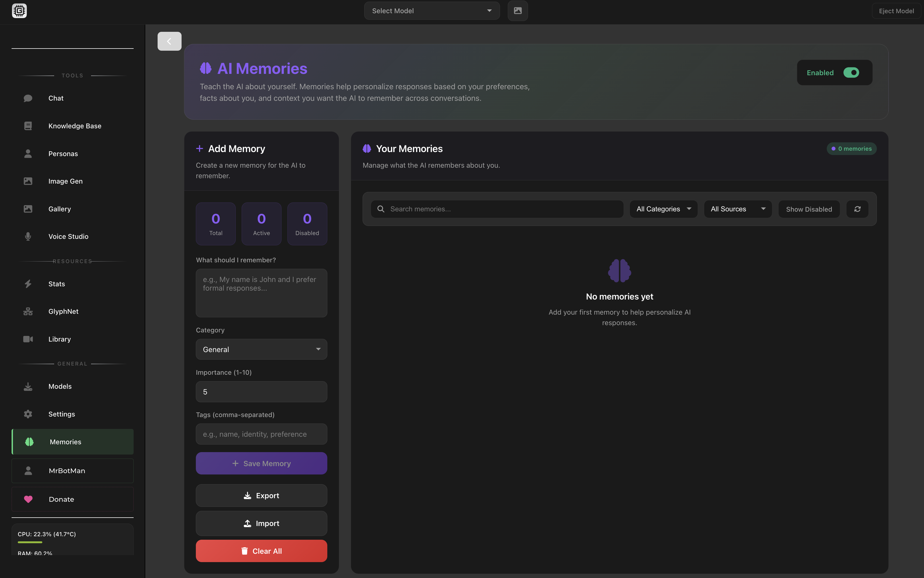Switch to the Memories sidebar section
Screen dimensions: 924x578
click(65, 442)
